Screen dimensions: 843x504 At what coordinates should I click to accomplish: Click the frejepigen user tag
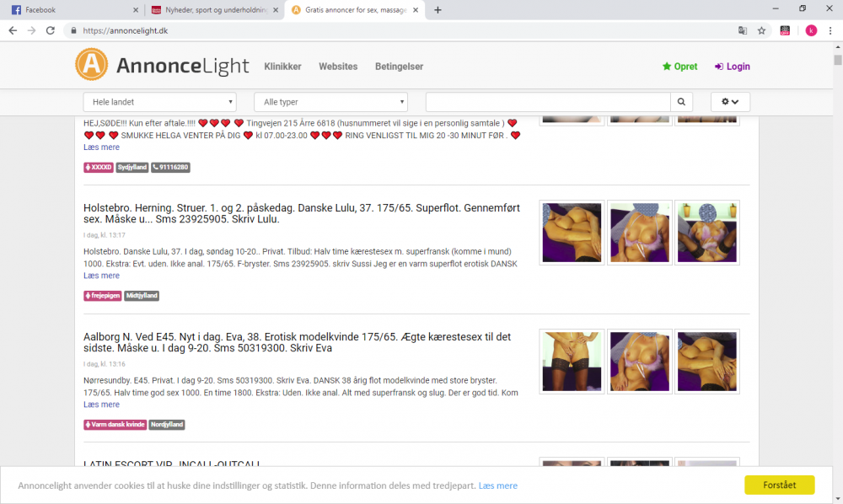coord(103,296)
